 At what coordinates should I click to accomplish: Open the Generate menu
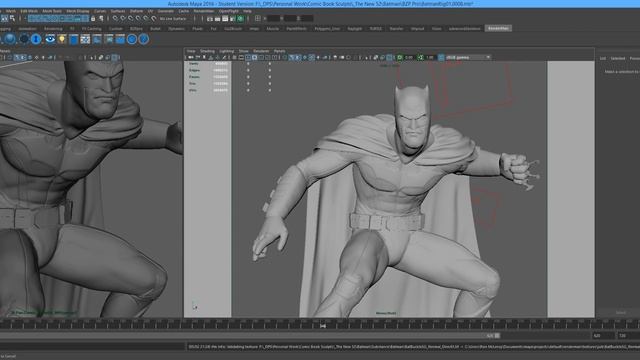[166, 11]
